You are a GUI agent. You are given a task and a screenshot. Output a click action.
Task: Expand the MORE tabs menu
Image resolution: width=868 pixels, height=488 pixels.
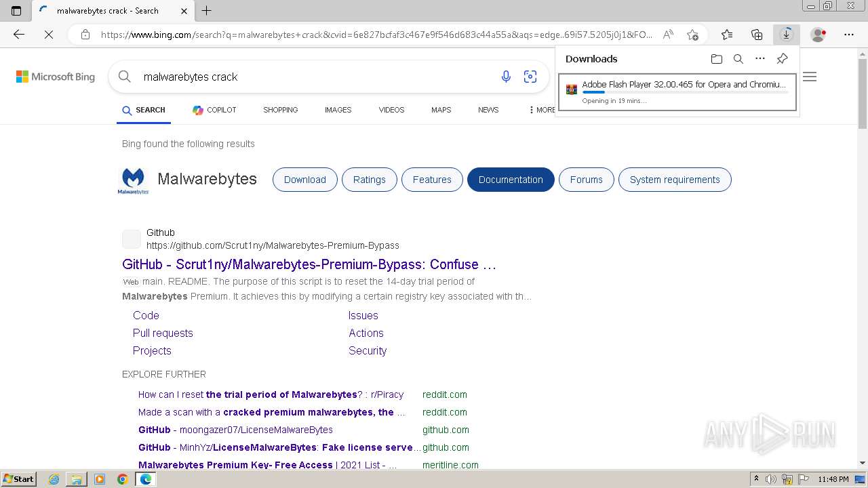pyautogui.click(x=541, y=110)
